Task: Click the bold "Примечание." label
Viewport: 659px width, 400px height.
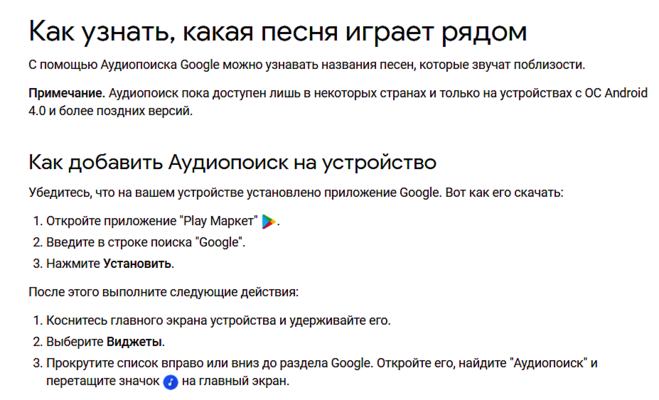Action: coord(66,92)
